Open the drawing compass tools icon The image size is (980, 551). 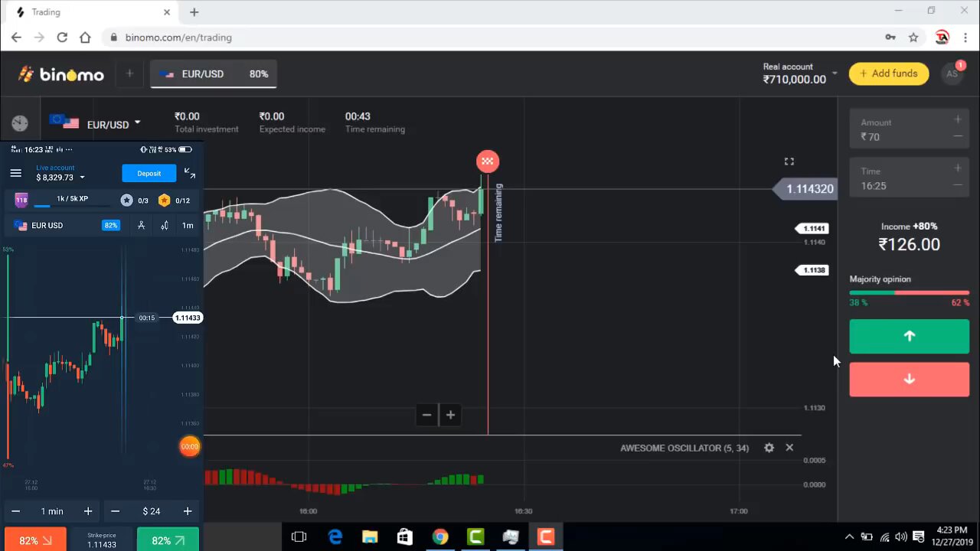pyautogui.click(x=141, y=225)
